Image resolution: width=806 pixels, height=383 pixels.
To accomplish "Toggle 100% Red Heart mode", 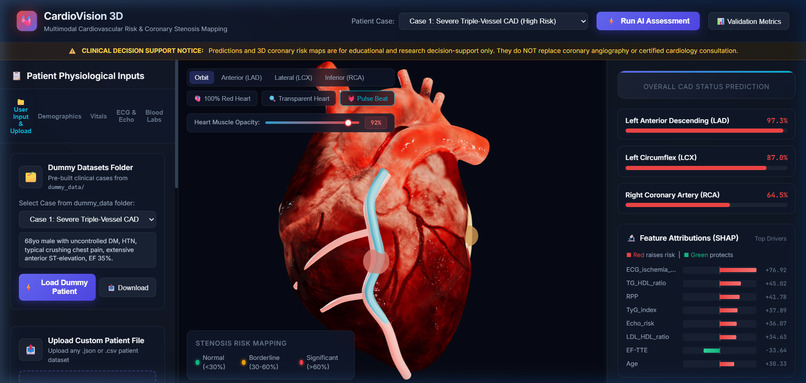I will click(222, 98).
